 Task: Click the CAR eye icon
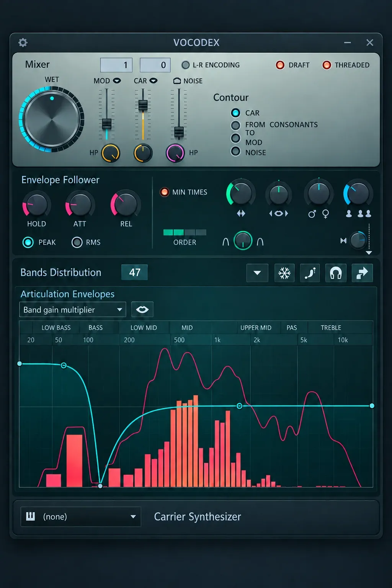coord(154,81)
